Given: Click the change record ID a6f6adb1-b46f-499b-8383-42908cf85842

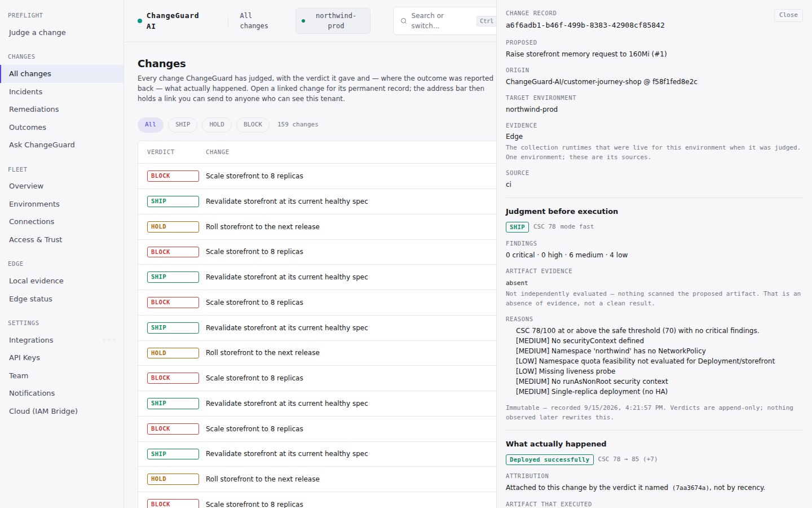Looking at the screenshot, I should (585, 25).
